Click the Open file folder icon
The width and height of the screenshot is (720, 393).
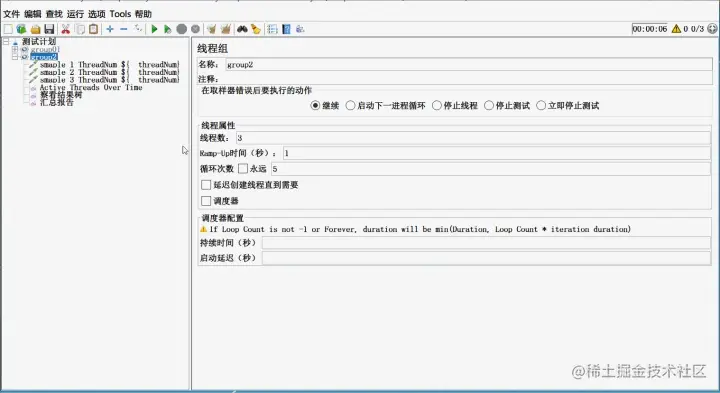click(35, 29)
